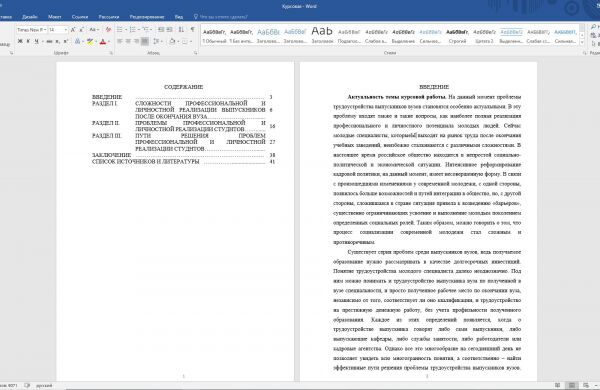This screenshot has width=600, height=390.
Task: Apply the Цитата 2 style
Action: [x=484, y=36]
